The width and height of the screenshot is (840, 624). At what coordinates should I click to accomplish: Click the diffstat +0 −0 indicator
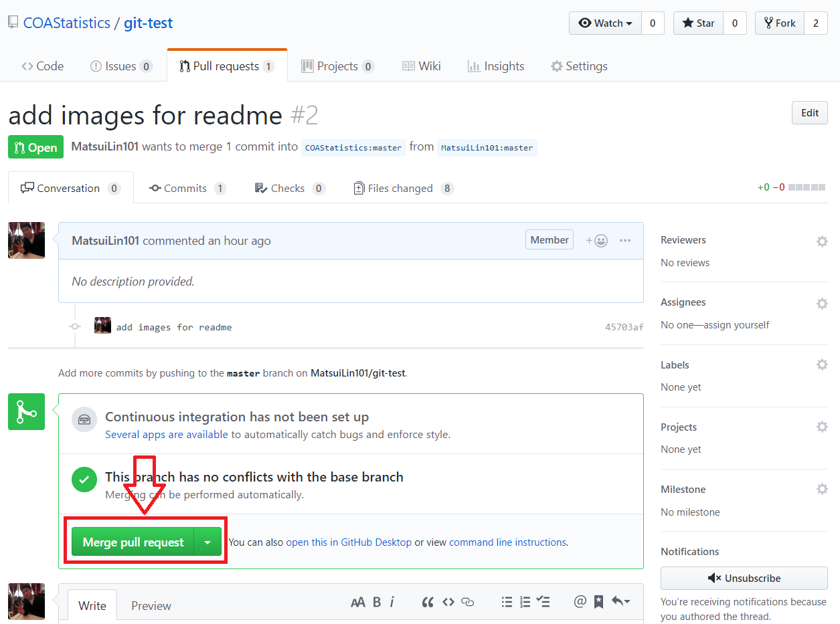tap(791, 187)
